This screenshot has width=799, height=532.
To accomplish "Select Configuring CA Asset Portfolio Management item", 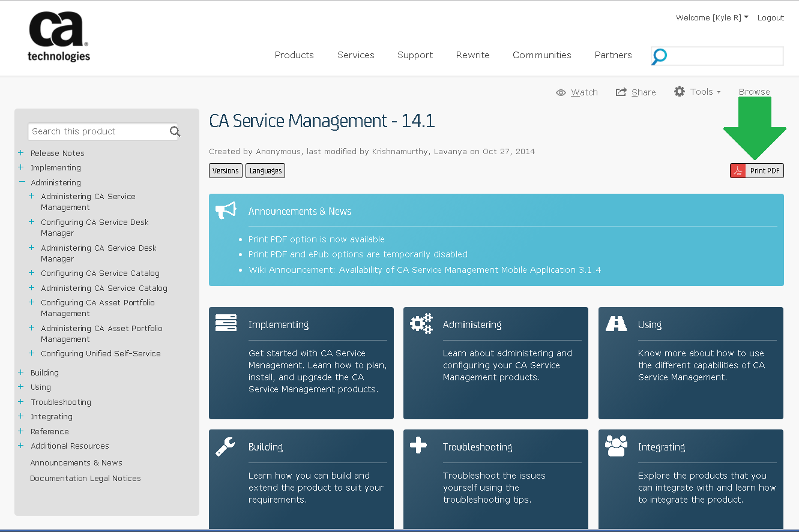I will point(98,308).
